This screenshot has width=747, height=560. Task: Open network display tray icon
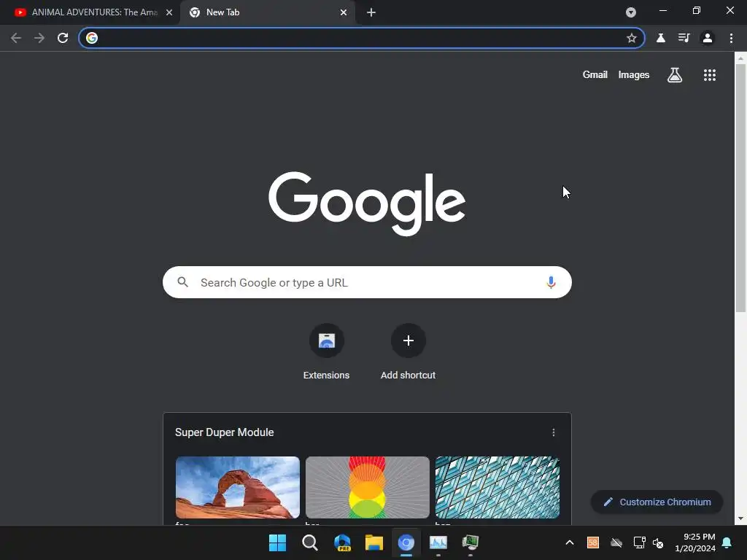coord(639,542)
